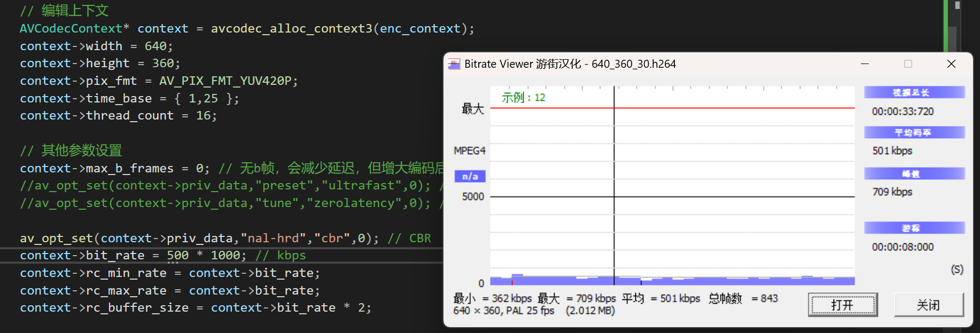This screenshot has width=980, height=333.
Task: Toggle the (S) time unit label
Action: click(956, 269)
